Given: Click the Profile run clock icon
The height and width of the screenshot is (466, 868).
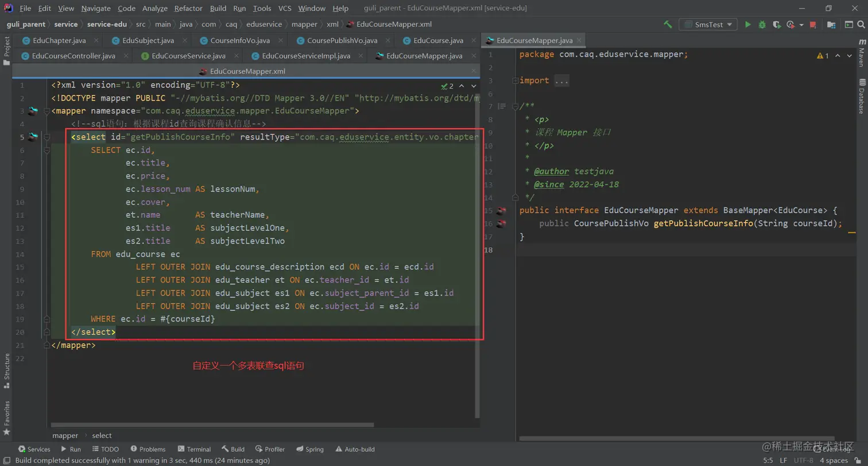Looking at the screenshot, I should [x=790, y=25].
